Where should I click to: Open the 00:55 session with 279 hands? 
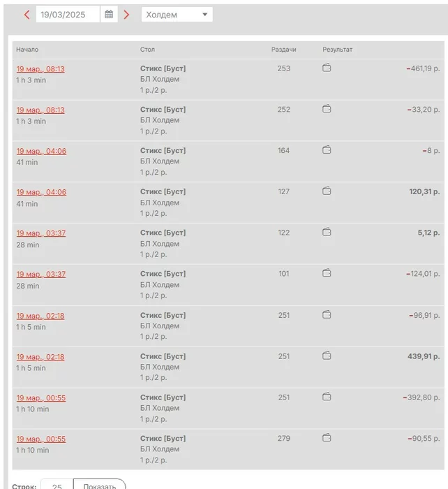point(41,439)
